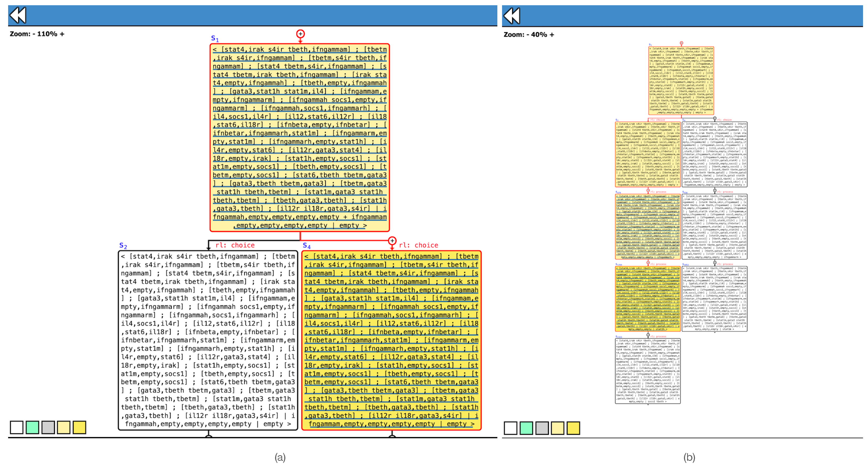The width and height of the screenshot is (868, 471).
Task: Click the bottom-most white node in the 40% zoom tree
Action: pyautogui.click(x=648, y=371)
